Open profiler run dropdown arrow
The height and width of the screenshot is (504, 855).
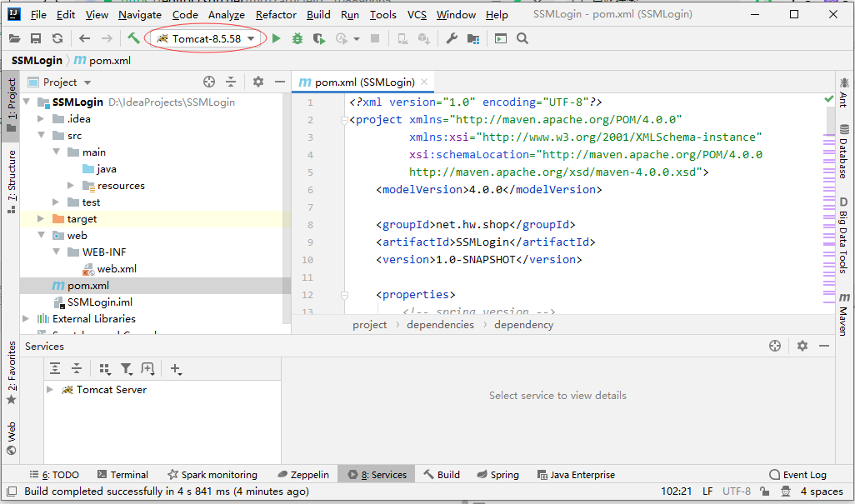(x=357, y=38)
